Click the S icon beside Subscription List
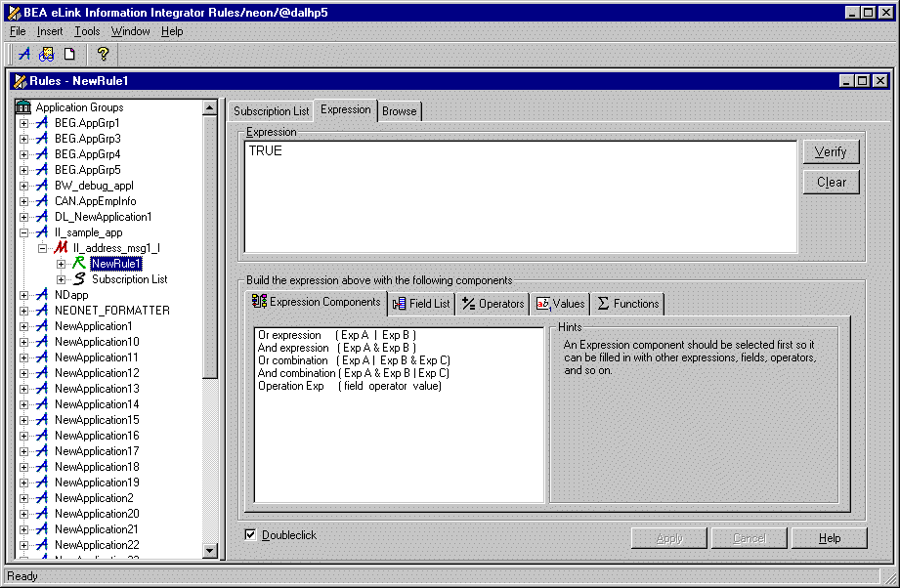Image resolution: width=900 pixels, height=588 pixels. [x=79, y=278]
